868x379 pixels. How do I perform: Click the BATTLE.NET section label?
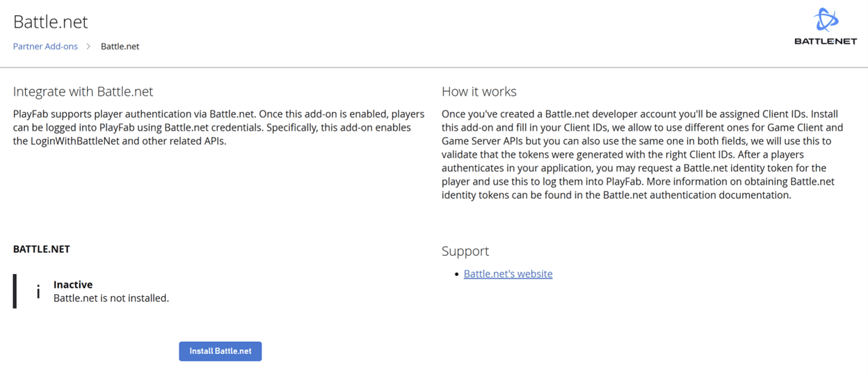(42, 249)
